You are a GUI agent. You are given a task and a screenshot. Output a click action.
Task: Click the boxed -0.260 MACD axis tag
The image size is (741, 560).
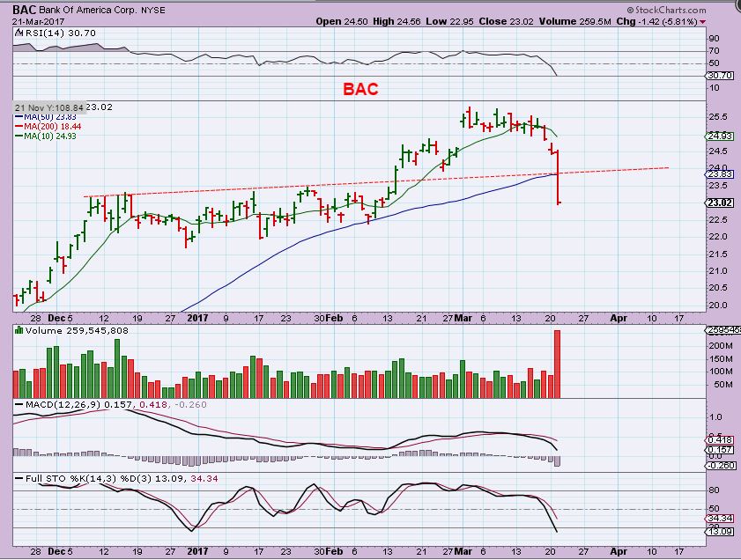(x=721, y=466)
